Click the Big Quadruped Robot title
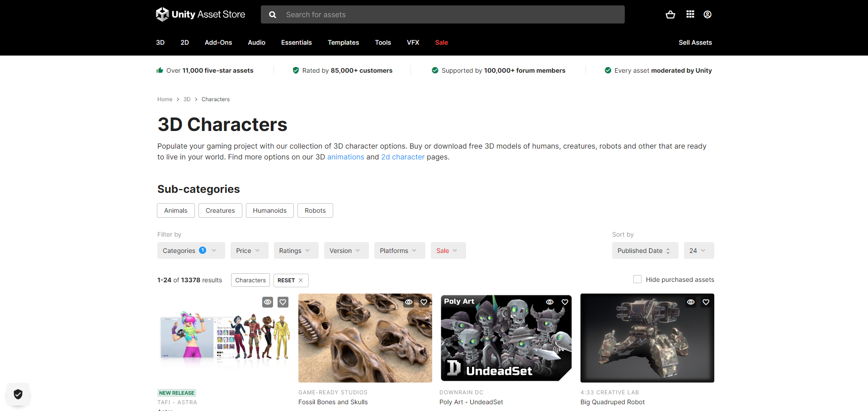The image size is (868, 411). 613,402
